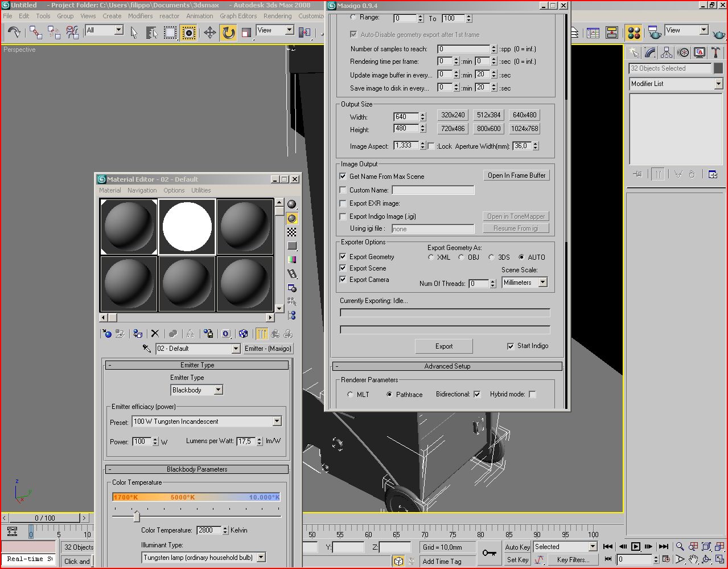Open the 100 W Tungsten Incandescent preset dropdown
Viewport: 728px width, 569px height.
(207, 421)
